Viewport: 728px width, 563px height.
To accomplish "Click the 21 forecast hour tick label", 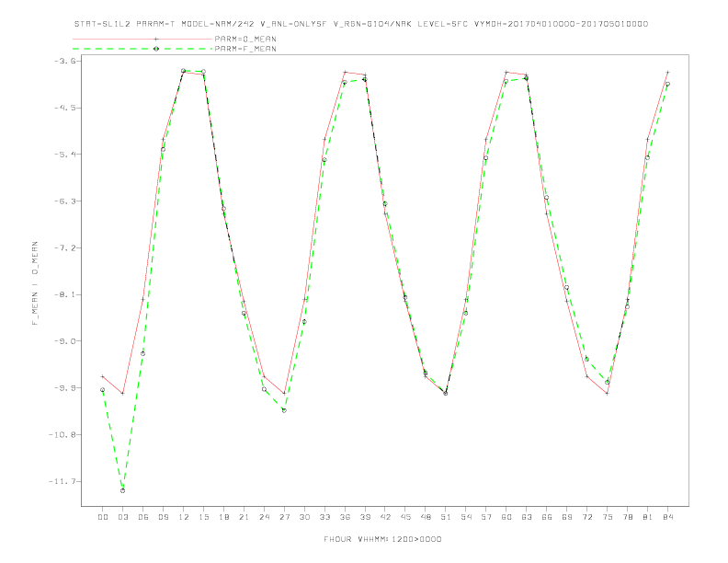I will coord(244,517).
